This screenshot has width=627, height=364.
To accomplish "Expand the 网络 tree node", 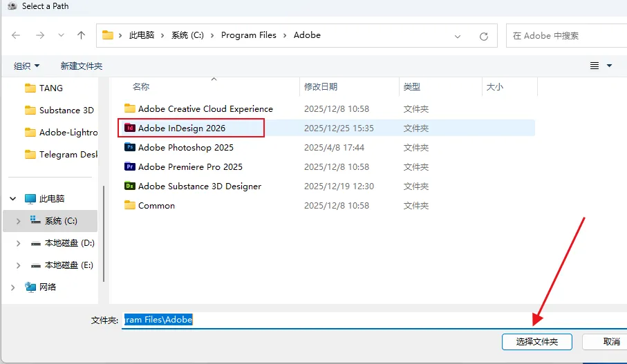I will pos(13,287).
